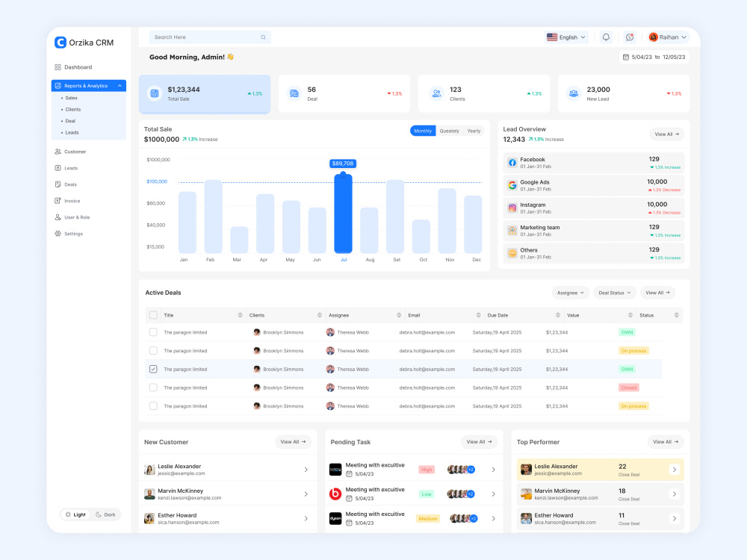The width and height of the screenshot is (747, 560).
Task: Sort by Due Date column sort icon
Action: tap(558, 315)
